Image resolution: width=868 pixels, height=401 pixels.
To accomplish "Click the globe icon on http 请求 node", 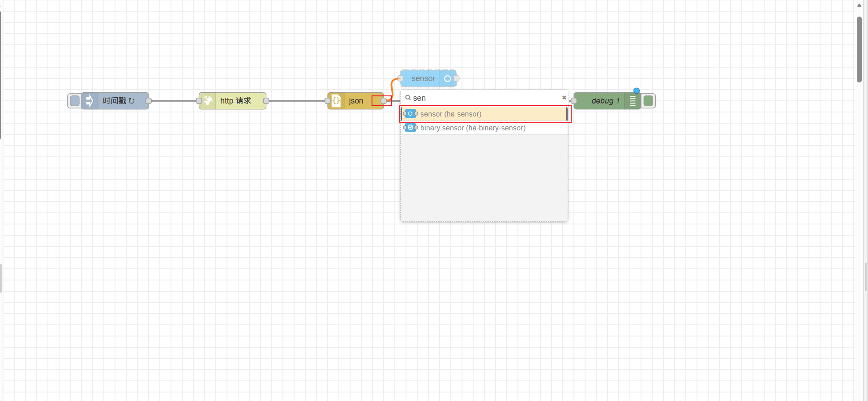I will point(208,101).
